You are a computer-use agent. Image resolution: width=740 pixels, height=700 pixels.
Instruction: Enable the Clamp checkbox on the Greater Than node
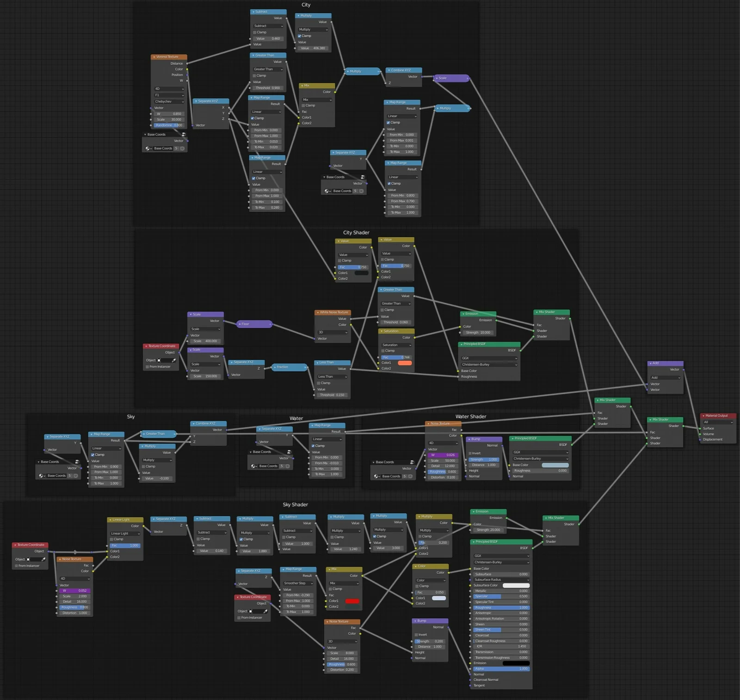tap(253, 75)
